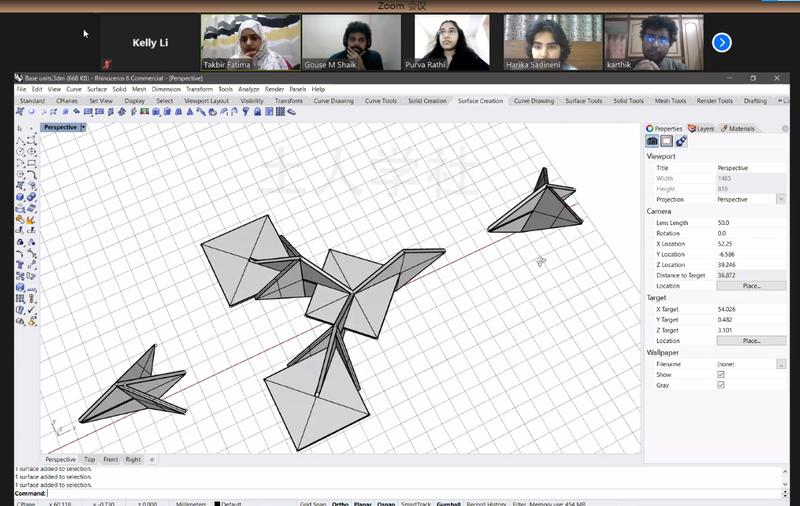Toggle the Gray wallpaper checkbox

point(721,385)
